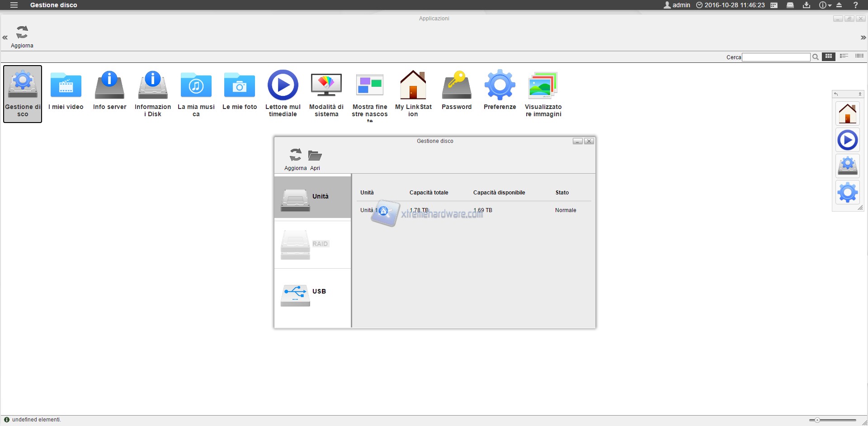Click the Cerca search input field
The width and height of the screenshot is (868, 426).
[x=776, y=57]
